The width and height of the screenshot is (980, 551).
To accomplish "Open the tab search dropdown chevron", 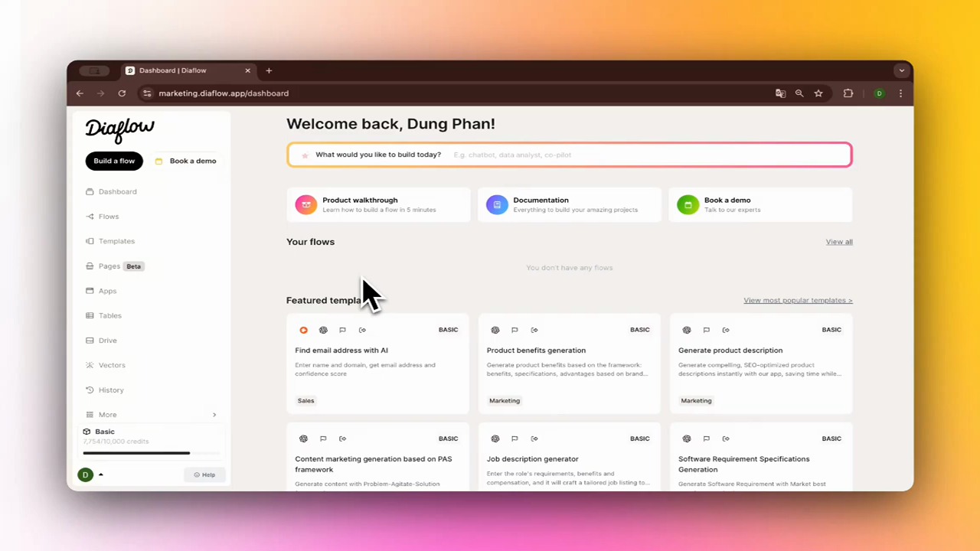I will pyautogui.click(x=901, y=70).
